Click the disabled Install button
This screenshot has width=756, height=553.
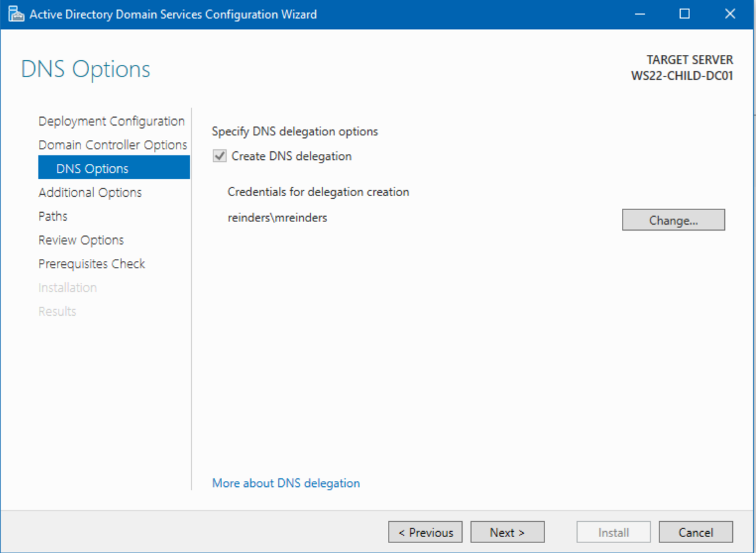point(613,532)
